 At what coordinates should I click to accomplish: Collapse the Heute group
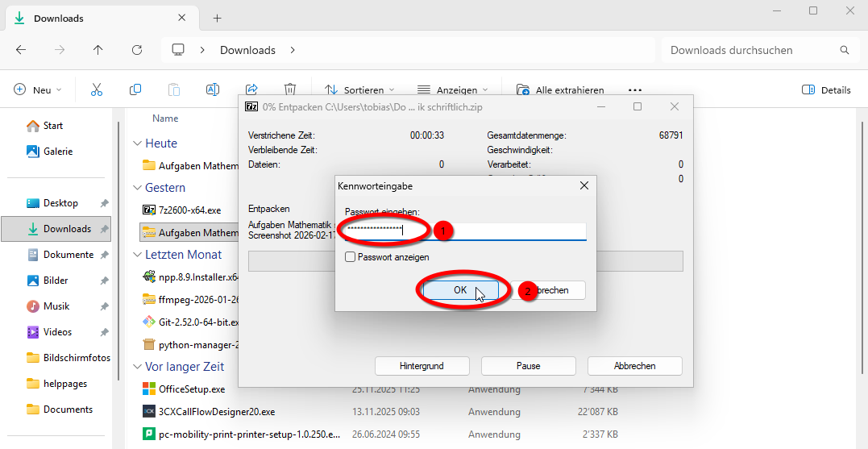point(138,143)
